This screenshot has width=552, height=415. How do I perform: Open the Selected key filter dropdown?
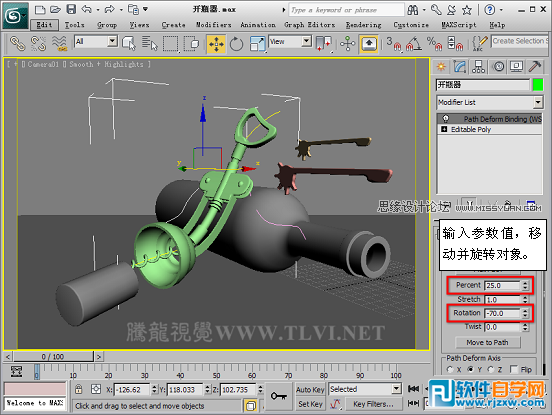click(397, 389)
